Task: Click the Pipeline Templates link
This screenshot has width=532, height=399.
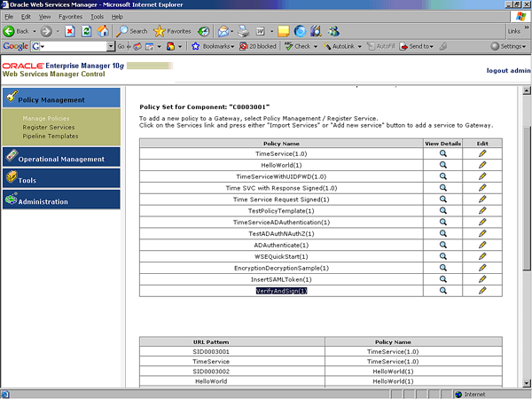Action: 51,136
